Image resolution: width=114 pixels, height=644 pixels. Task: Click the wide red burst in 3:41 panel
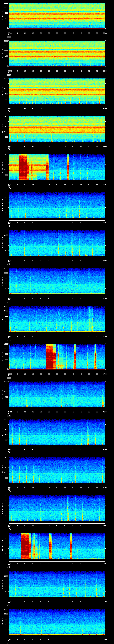click(x=23, y=167)
